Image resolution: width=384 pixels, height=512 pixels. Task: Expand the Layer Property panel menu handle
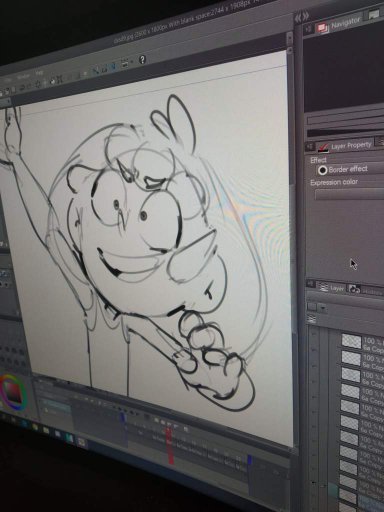310,147
